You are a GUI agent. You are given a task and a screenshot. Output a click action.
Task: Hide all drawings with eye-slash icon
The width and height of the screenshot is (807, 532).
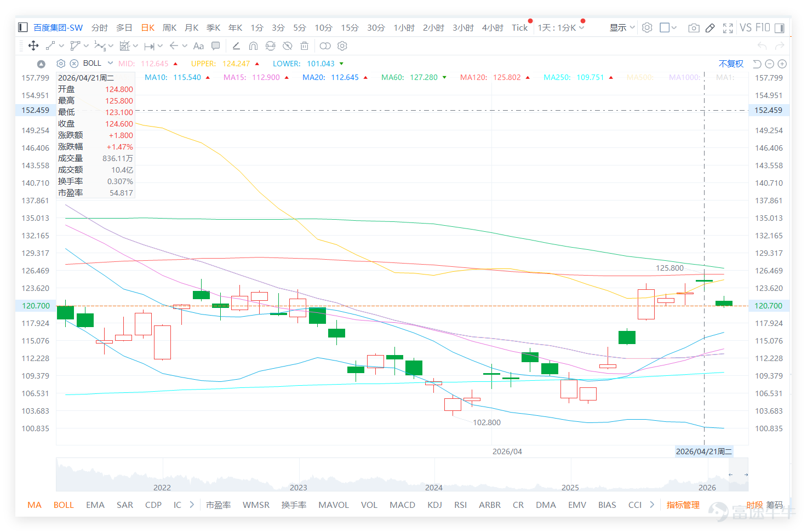(x=288, y=46)
